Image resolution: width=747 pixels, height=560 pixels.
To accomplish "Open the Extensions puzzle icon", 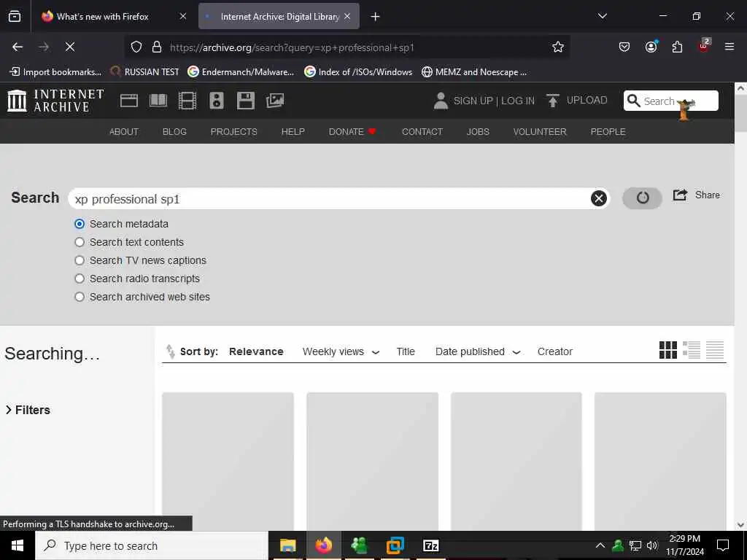I will coord(677,47).
